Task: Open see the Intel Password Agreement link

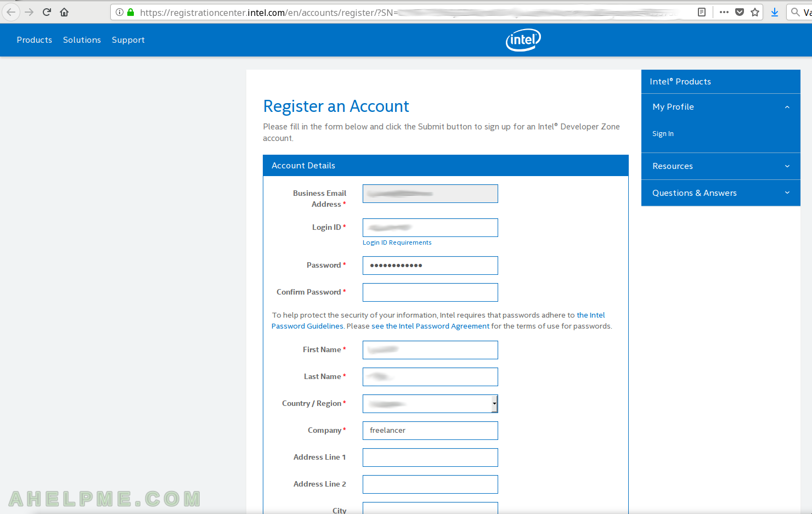Action: point(430,326)
